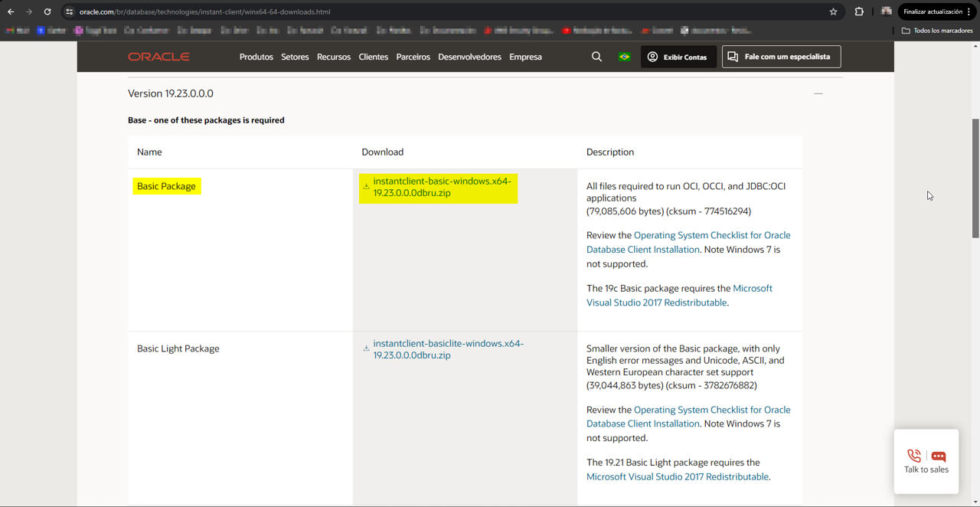The width and height of the screenshot is (980, 507).
Task: Click the browser forward arrow
Action: [x=29, y=11]
